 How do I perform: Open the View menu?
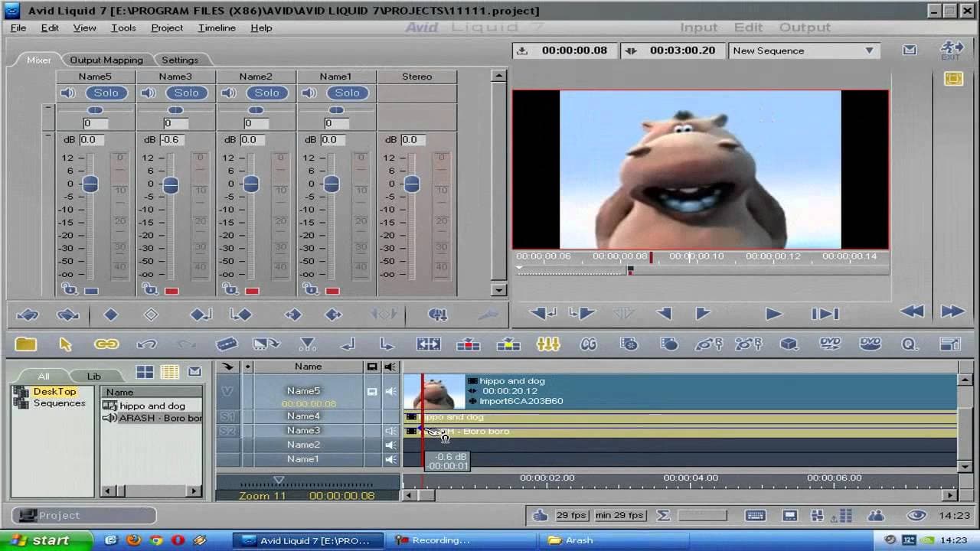coord(84,28)
